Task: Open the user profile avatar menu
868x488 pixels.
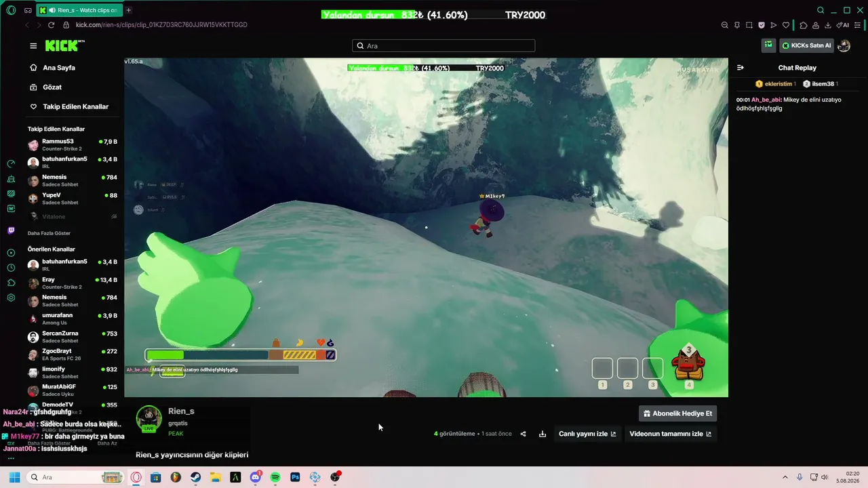Action: pos(844,45)
